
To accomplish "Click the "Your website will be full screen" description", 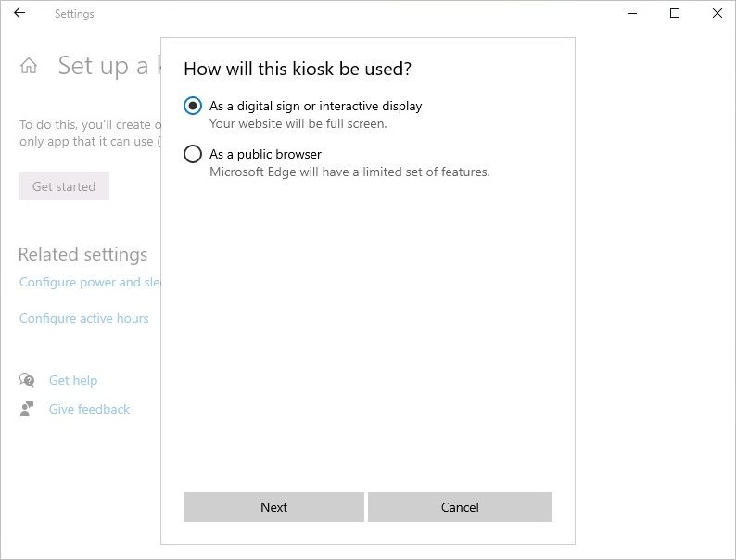I will (x=298, y=123).
